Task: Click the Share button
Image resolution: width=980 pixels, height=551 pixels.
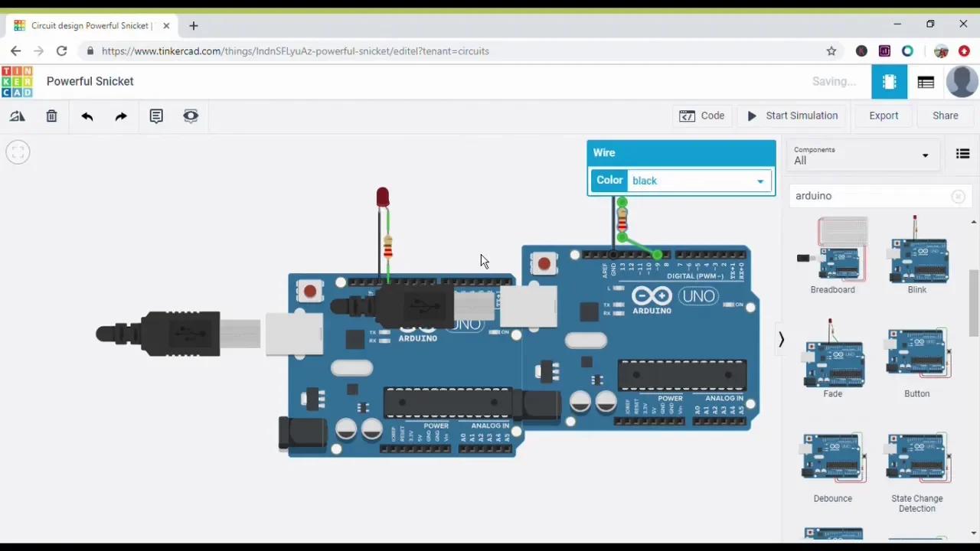Action: (946, 116)
